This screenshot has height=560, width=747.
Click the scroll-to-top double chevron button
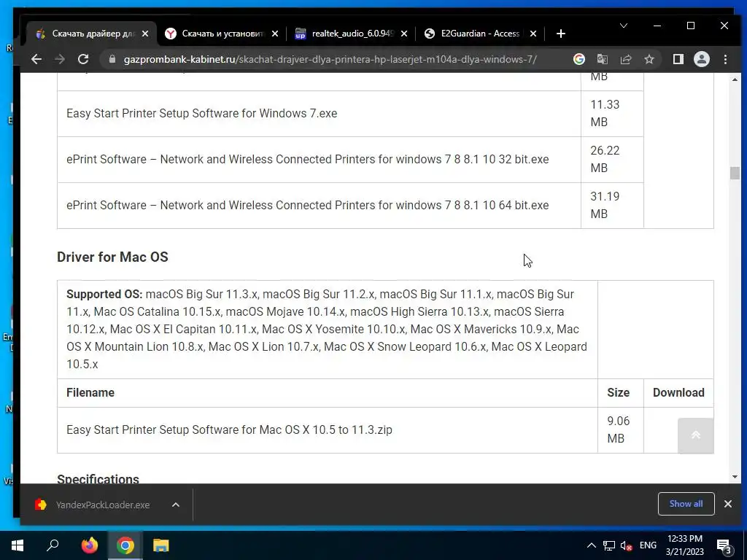coord(695,435)
